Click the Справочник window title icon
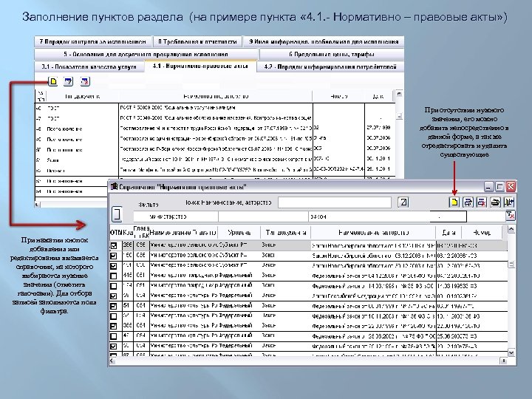This screenshot has height=399, width=532. (114, 187)
